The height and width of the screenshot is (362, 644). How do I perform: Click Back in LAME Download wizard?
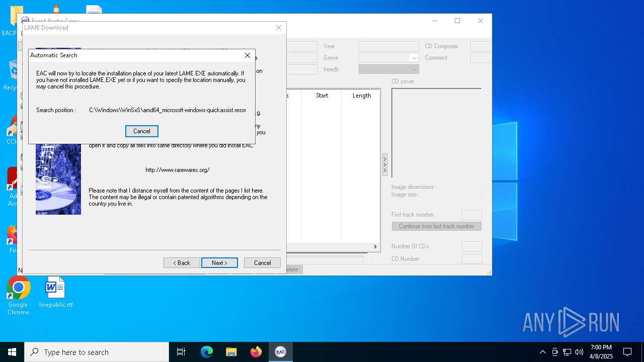point(182,263)
